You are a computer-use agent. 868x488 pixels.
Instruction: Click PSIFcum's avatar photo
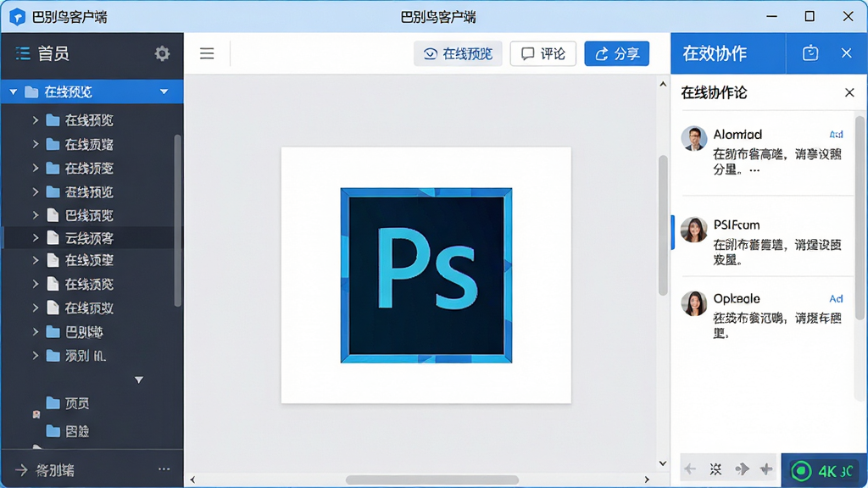693,230
